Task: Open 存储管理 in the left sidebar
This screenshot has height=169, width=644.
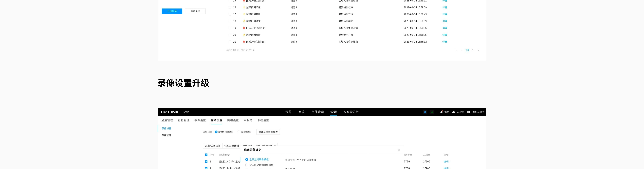Action: click(x=166, y=135)
